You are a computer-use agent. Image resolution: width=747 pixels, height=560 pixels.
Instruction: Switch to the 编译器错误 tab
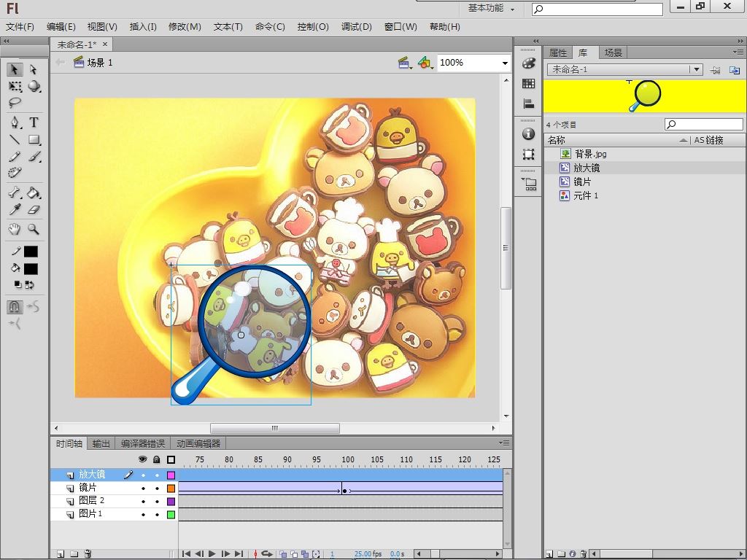(x=142, y=444)
